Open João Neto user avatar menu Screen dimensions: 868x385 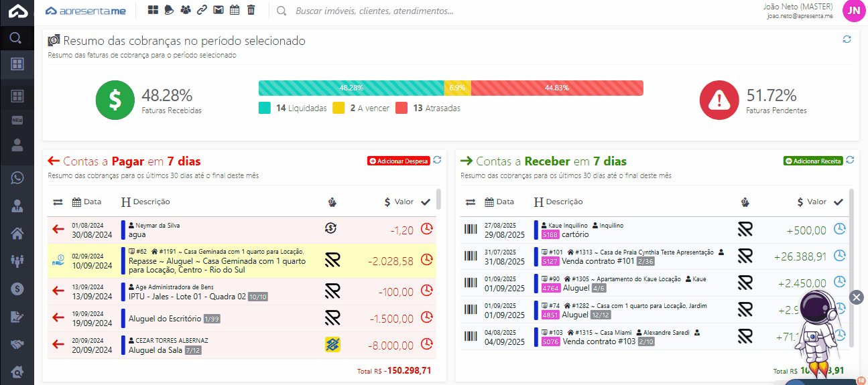tap(853, 11)
